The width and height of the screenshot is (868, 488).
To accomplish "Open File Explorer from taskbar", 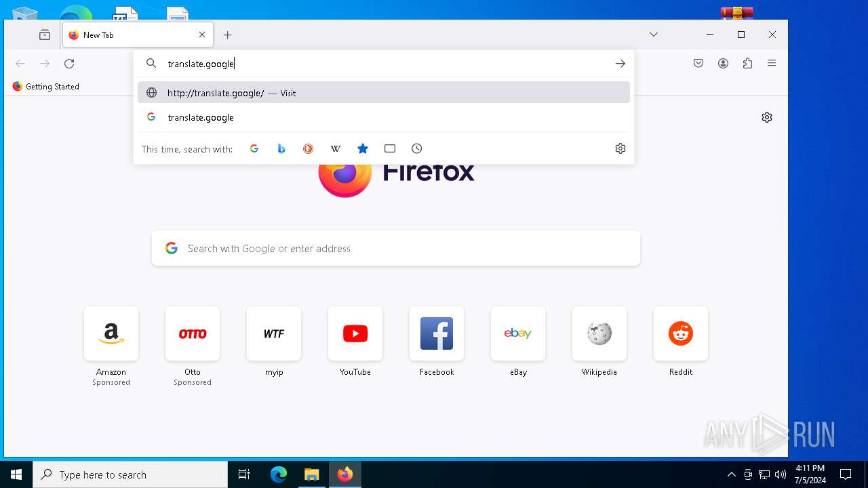I will pos(311,474).
